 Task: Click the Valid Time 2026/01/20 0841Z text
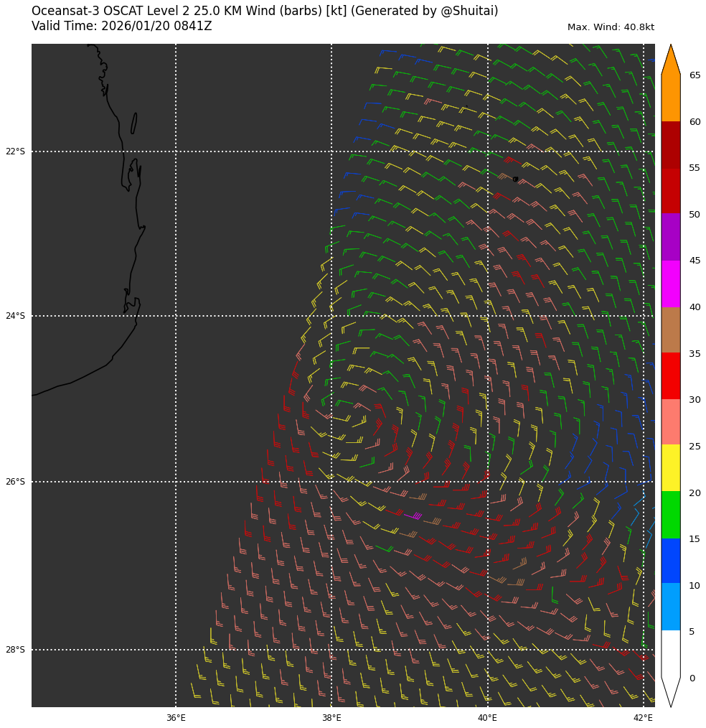121,27
